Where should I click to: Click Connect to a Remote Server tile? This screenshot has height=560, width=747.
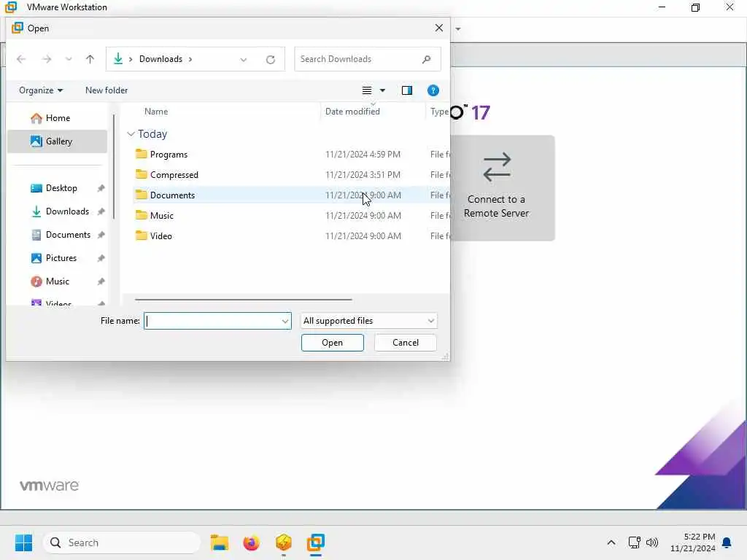(x=503, y=188)
